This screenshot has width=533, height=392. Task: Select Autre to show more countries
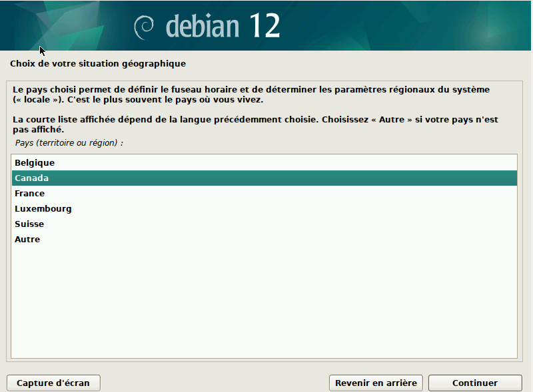point(27,239)
